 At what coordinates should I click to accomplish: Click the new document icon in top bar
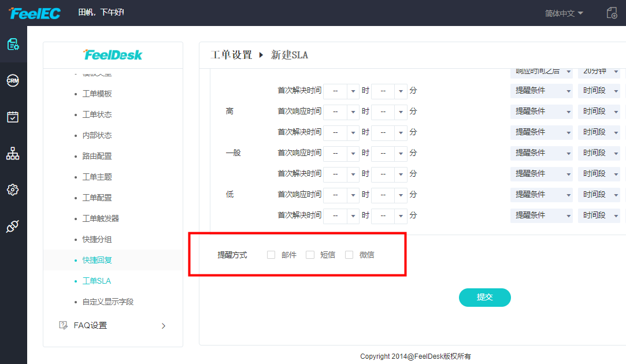coord(612,13)
